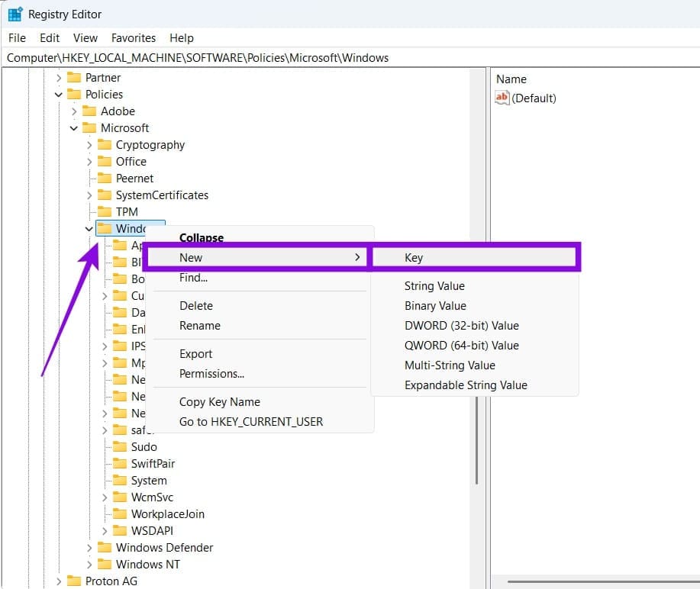Expand the Adobe key
The image size is (700, 589).
pos(74,111)
